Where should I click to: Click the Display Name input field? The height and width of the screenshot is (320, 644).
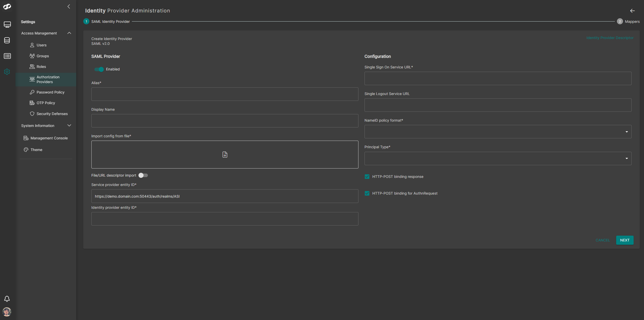225,121
